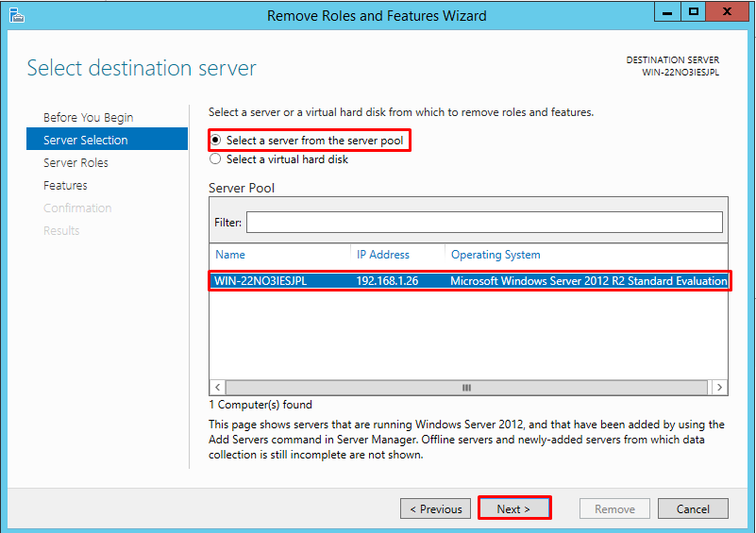Click in the Filter text box
The height and width of the screenshot is (533, 756).
pyautogui.click(x=484, y=223)
